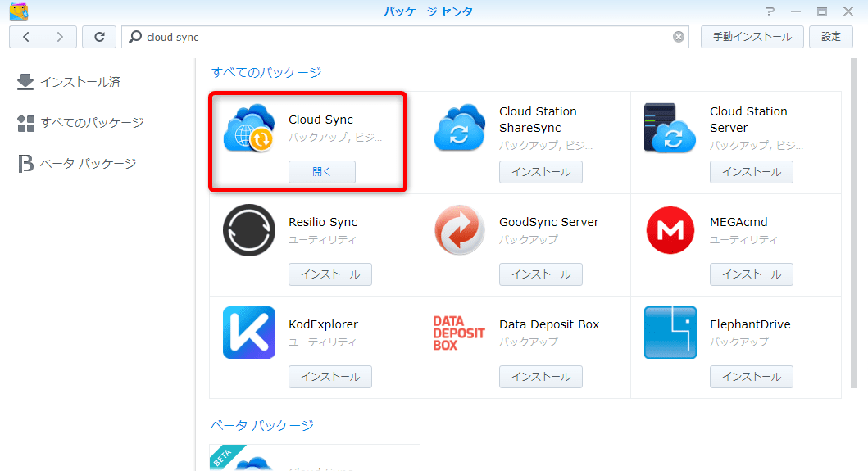
Task: Click the vertical scrollbar on the right
Action: click(853, 223)
